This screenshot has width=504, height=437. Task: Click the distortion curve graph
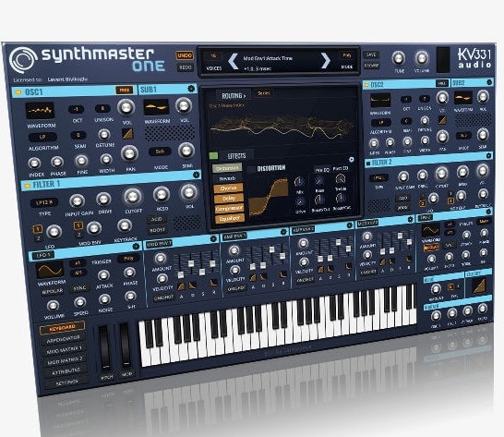[269, 198]
